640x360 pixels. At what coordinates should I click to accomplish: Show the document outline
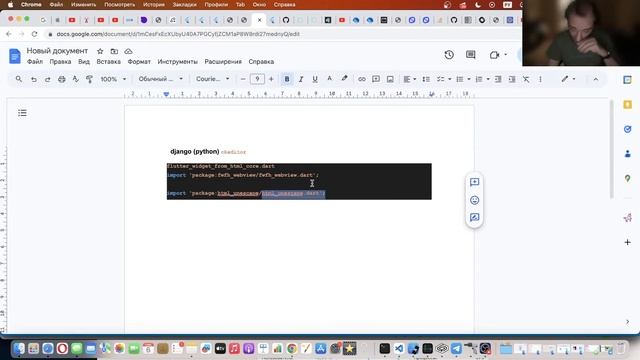22,113
